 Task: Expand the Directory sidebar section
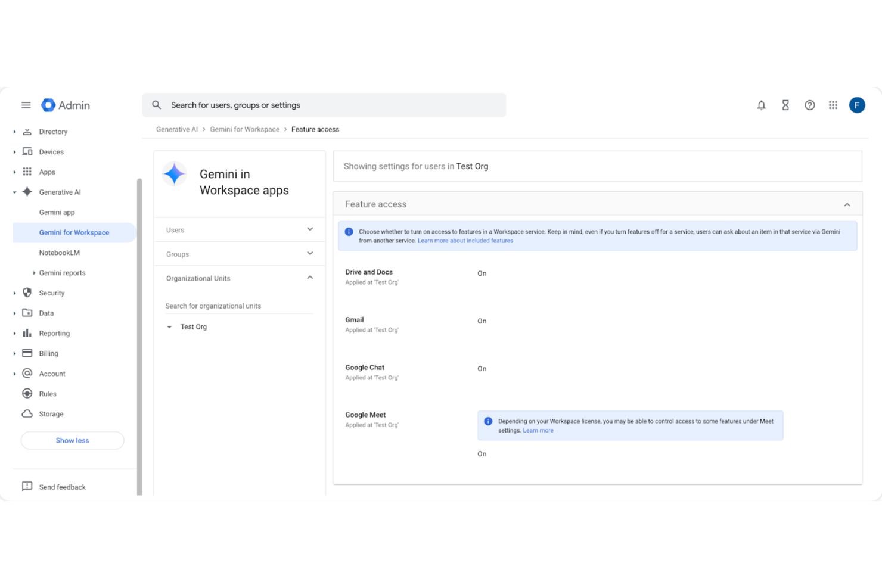tap(15, 132)
